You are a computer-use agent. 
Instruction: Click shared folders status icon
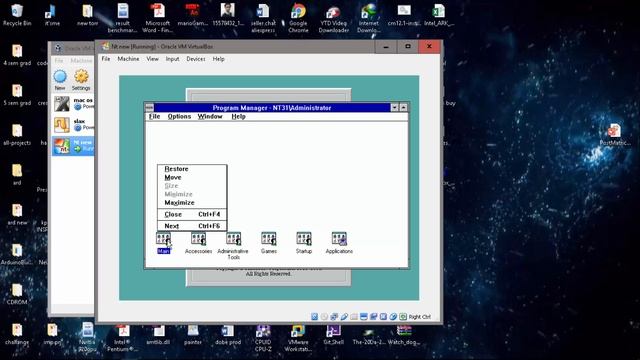354,317
